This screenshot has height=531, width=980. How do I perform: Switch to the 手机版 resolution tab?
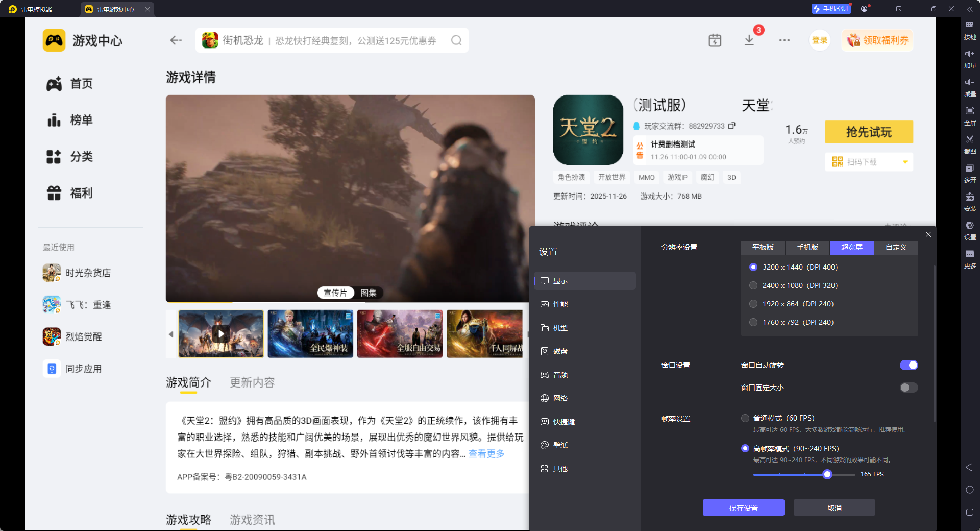(807, 247)
